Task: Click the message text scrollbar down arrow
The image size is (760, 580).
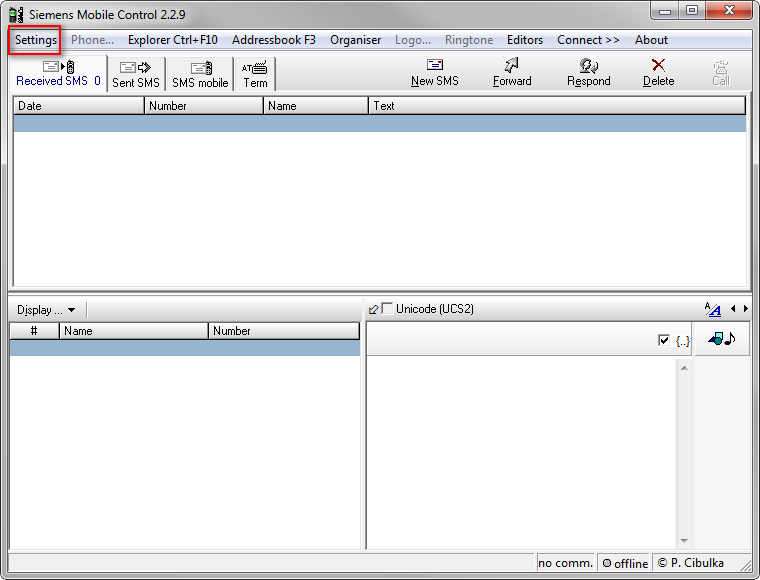Action: 684,540
